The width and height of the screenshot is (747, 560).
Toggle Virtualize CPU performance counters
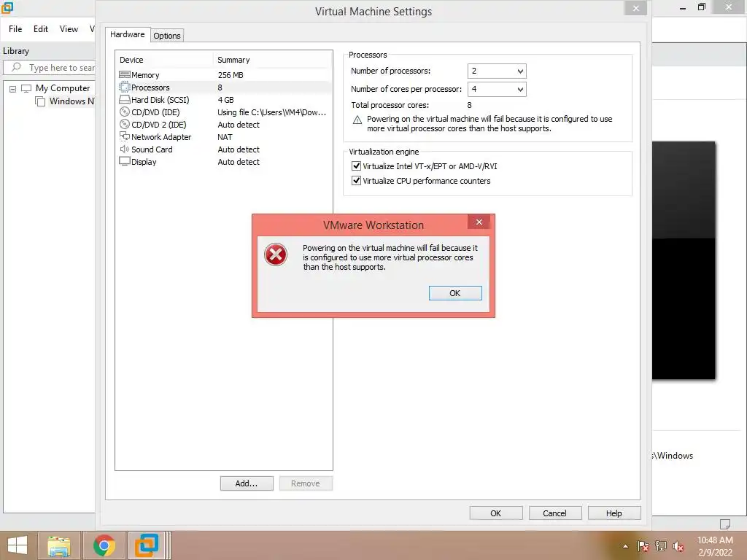(x=356, y=181)
